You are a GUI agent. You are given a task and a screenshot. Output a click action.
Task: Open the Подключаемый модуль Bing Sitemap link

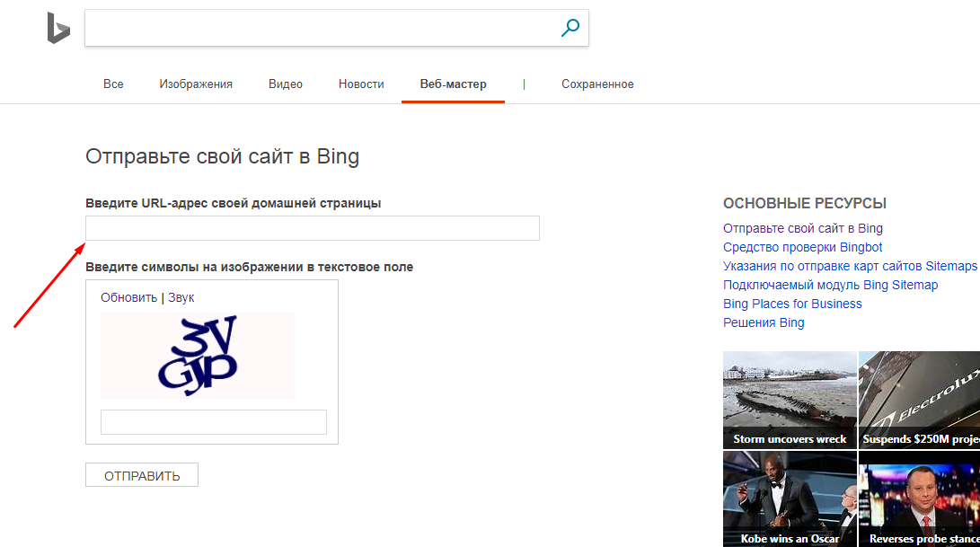[830, 285]
